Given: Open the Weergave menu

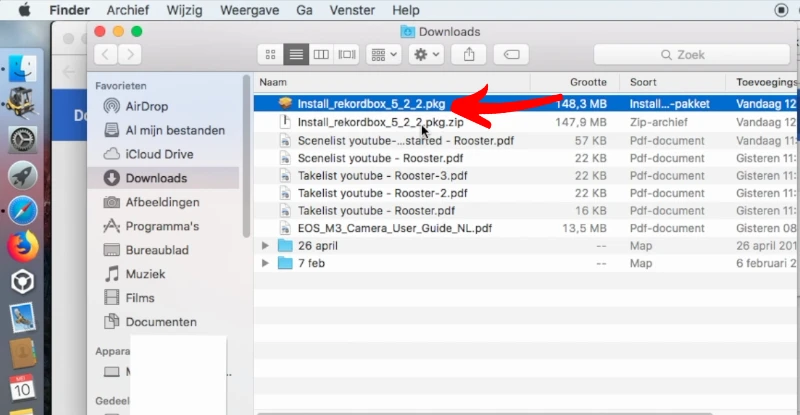Looking at the screenshot, I should tap(249, 10).
